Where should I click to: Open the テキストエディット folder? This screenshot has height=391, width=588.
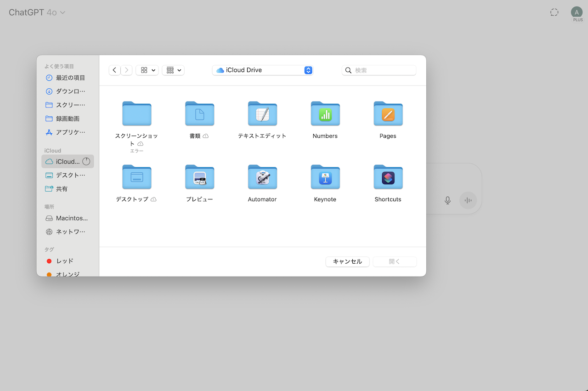[262, 113]
